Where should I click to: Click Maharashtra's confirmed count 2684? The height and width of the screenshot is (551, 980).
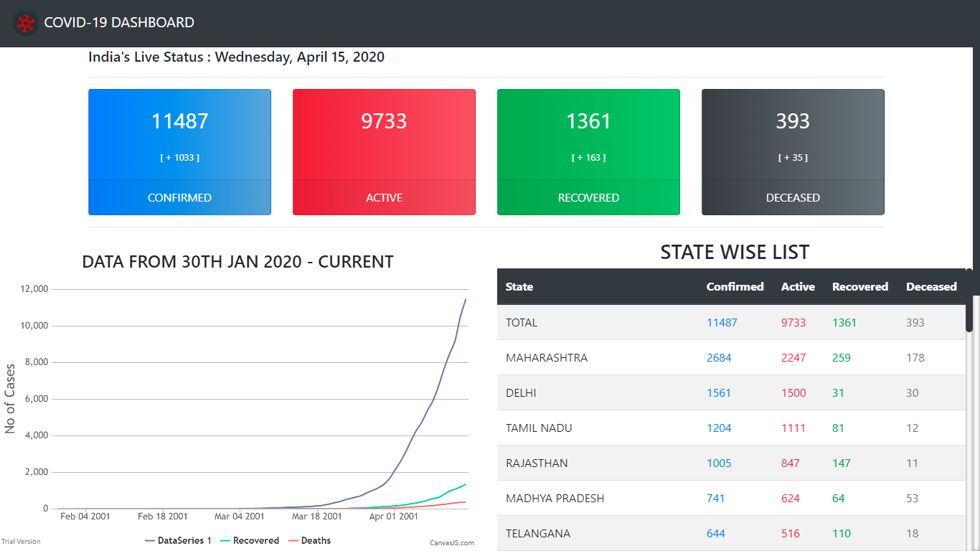[719, 357]
